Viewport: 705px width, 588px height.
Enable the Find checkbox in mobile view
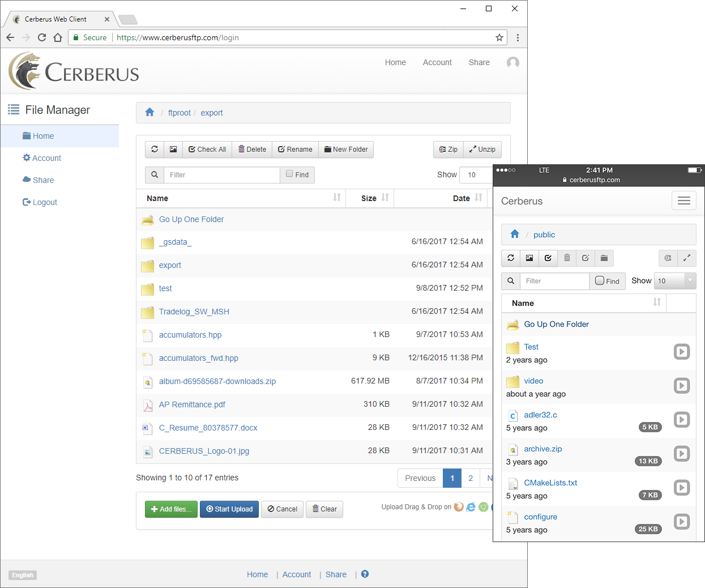tap(600, 280)
